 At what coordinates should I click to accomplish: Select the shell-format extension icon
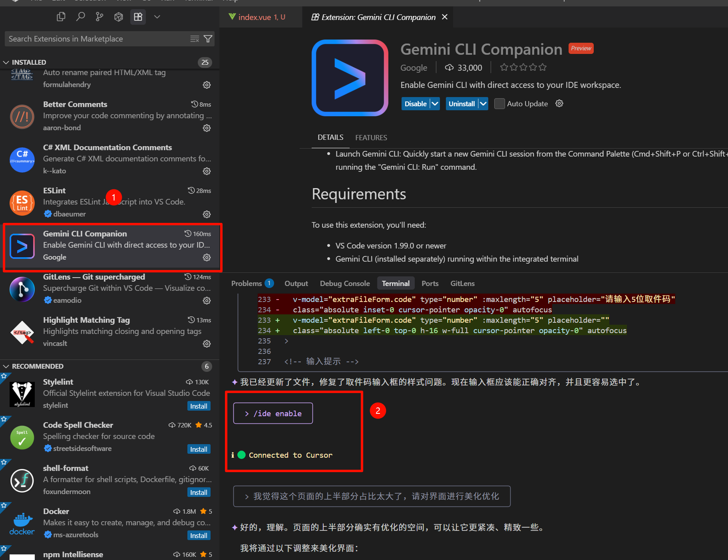22,481
